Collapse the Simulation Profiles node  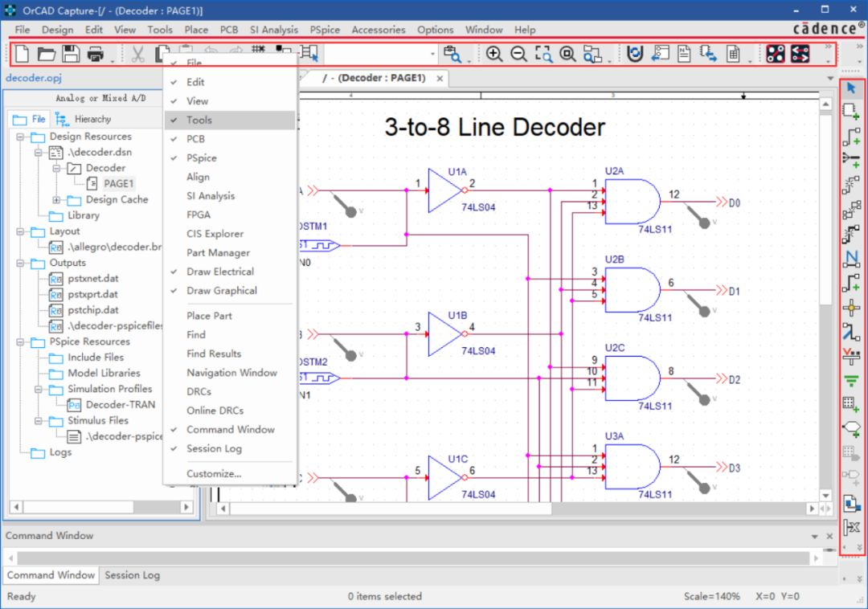tap(39, 390)
